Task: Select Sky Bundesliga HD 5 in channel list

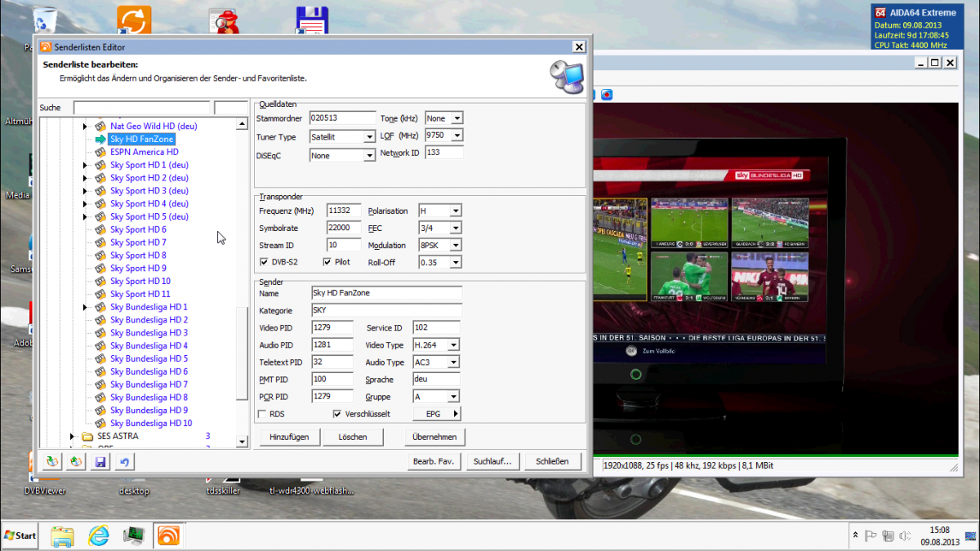Action: pyautogui.click(x=149, y=358)
